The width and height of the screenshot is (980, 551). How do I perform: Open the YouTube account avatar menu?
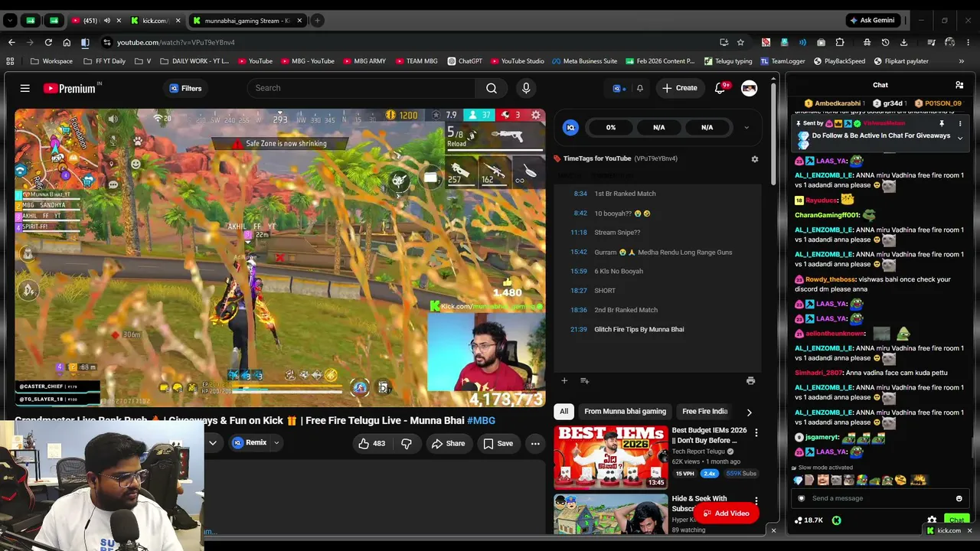pyautogui.click(x=750, y=88)
